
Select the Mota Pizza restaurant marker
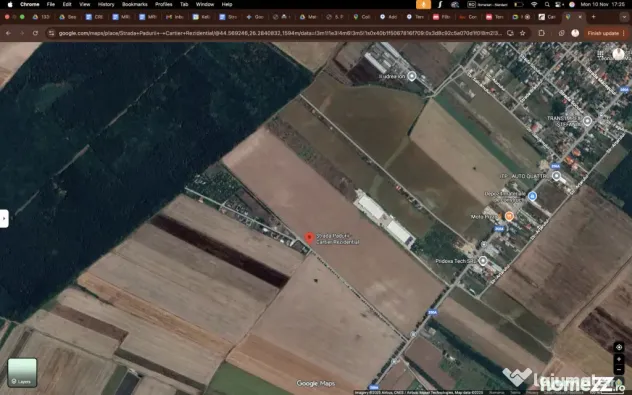[x=509, y=216]
